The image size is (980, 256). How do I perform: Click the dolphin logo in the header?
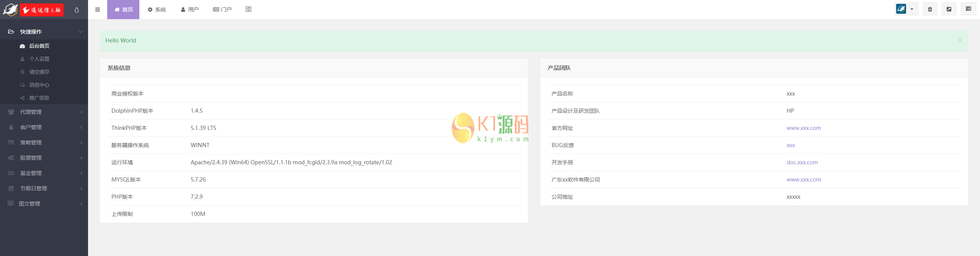10,10
